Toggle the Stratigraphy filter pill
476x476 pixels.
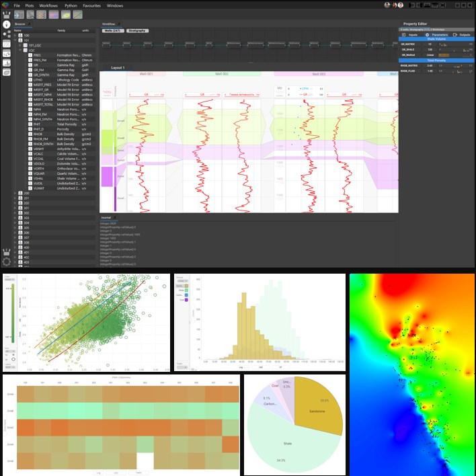(x=138, y=30)
